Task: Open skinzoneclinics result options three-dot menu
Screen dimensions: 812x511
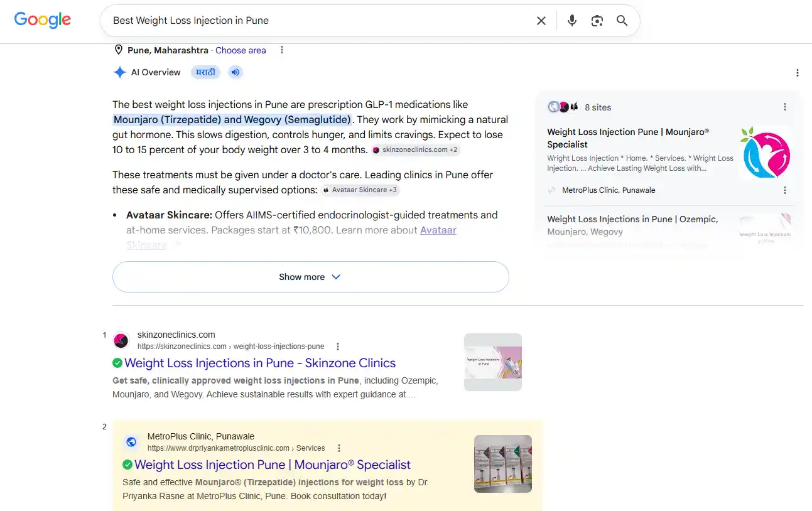Action: click(338, 347)
